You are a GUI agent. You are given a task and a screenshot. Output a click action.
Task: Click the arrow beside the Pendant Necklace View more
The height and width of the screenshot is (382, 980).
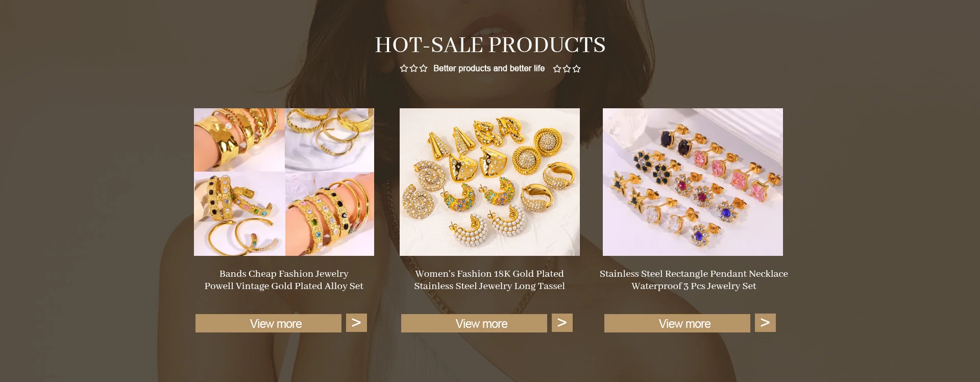click(765, 323)
